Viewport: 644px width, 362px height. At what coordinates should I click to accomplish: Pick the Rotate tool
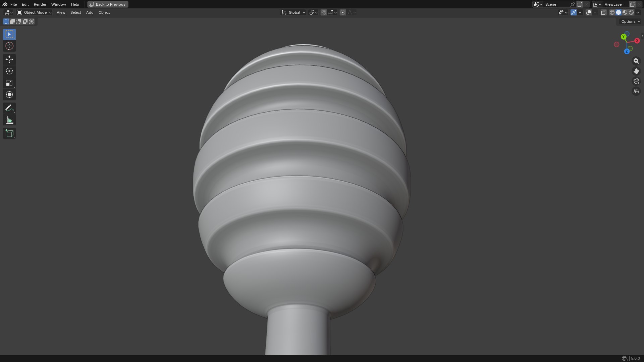coord(9,71)
